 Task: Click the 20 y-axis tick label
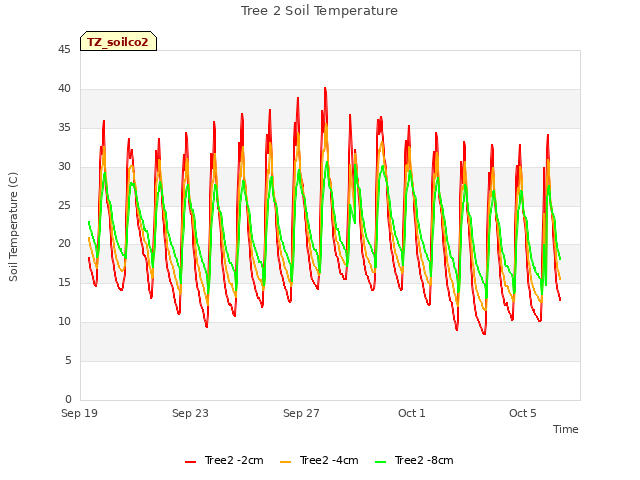click(64, 244)
